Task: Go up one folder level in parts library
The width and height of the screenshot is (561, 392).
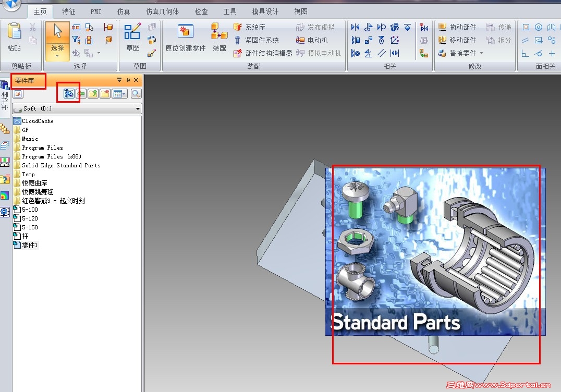Action: pos(93,94)
